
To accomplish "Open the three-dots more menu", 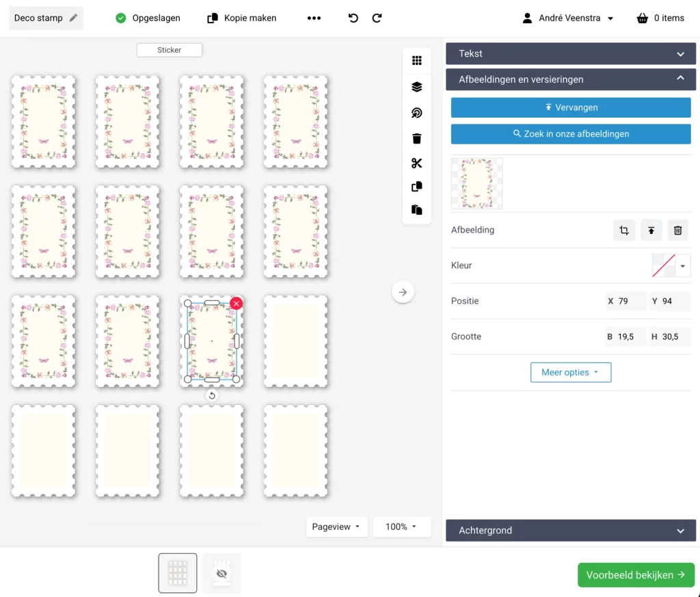I will pyautogui.click(x=314, y=18).
